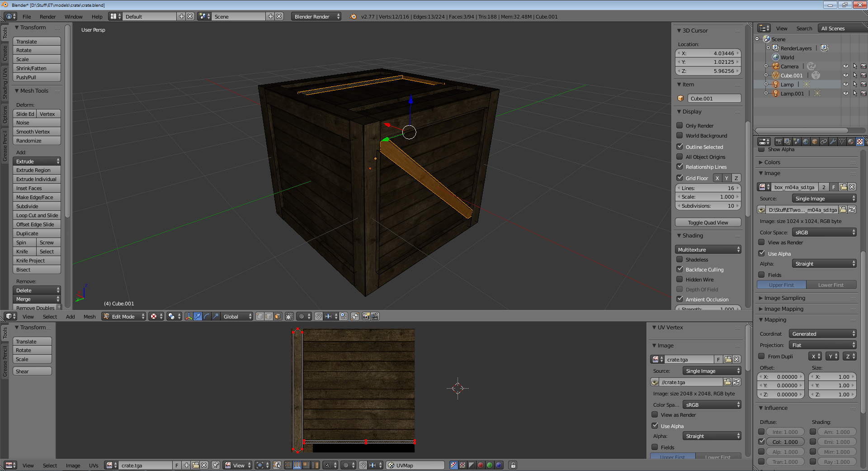Open the World properties tab (globe icon)
Viewport: 868px width, 471px height.
pyautogui.click(x=806, y=142)
